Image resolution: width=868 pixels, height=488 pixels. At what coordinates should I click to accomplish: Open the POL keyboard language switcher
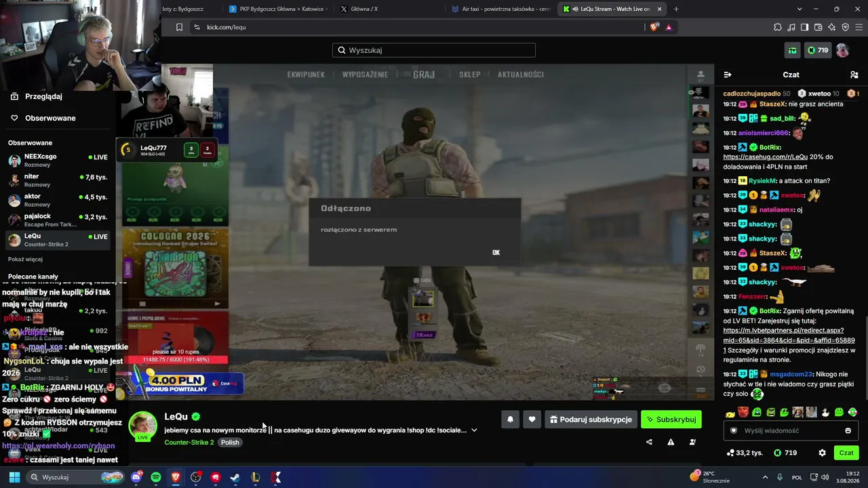[797, 477]
